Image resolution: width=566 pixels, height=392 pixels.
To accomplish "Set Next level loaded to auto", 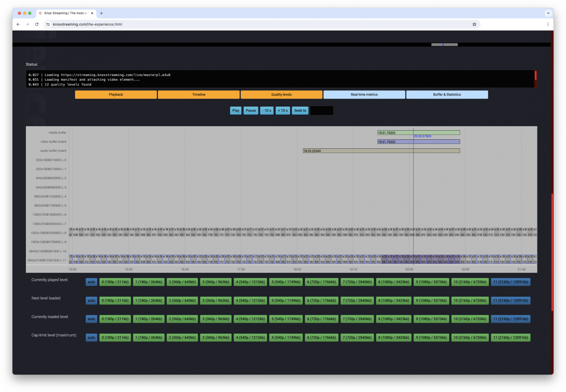I will tap(91, 300).
